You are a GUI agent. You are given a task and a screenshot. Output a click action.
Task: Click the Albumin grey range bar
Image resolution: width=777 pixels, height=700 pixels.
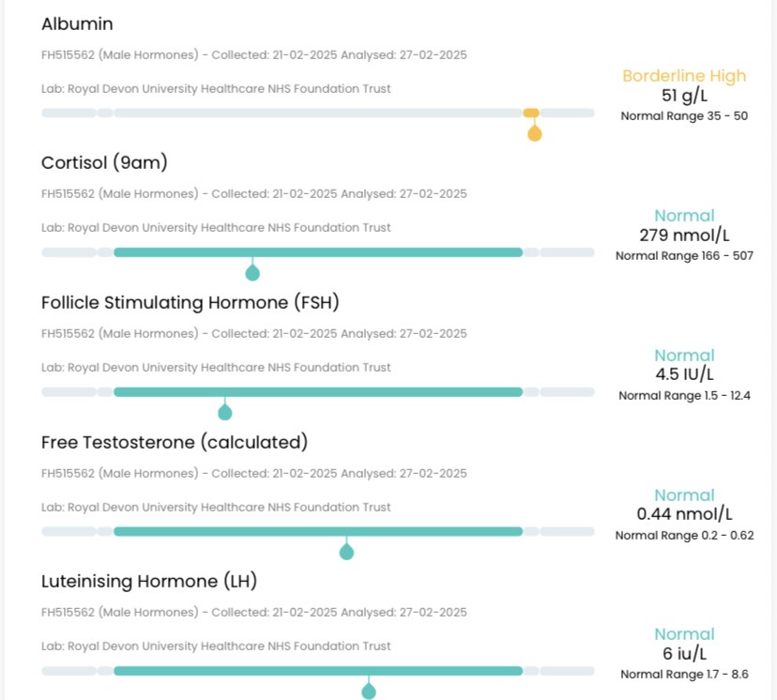pyautogui.click(x=317, y=113)
